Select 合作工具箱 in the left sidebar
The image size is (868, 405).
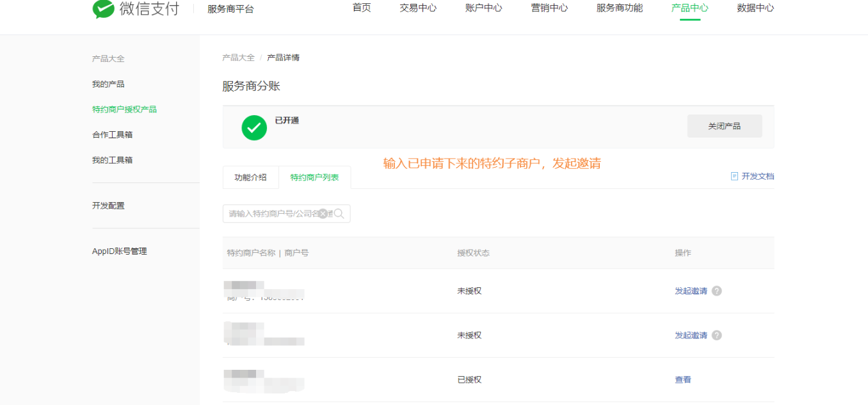(x=113, y=135)
